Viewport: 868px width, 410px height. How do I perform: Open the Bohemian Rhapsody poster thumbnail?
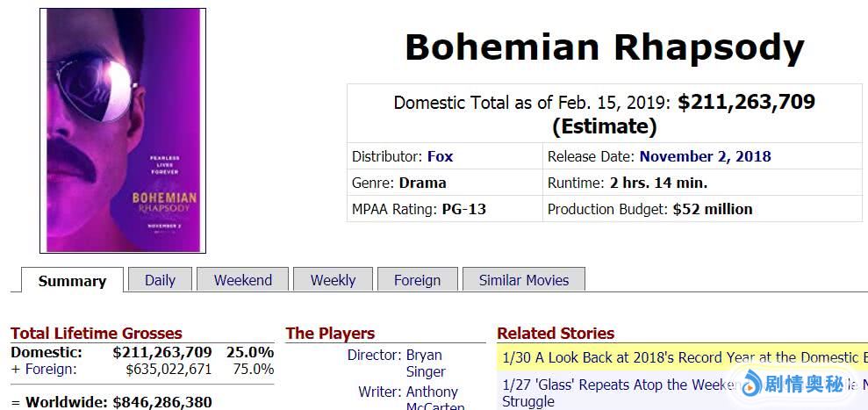pyautogui.click(x=123, y=130)
